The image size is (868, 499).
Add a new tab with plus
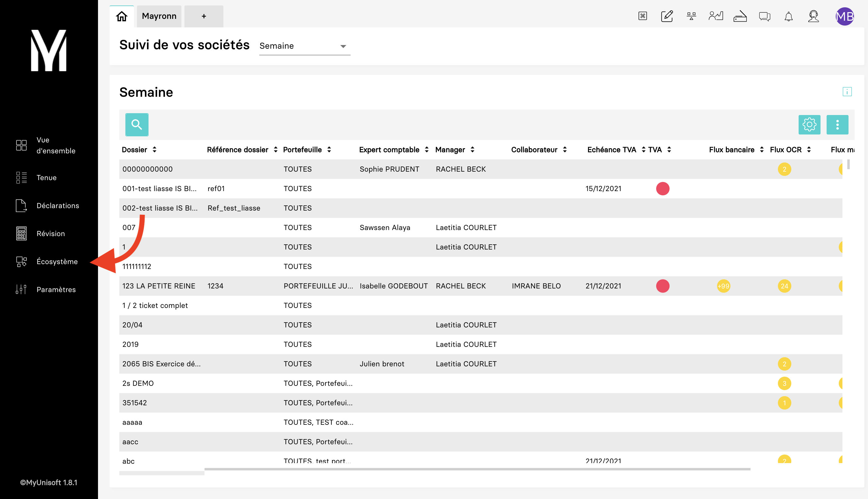204,16
